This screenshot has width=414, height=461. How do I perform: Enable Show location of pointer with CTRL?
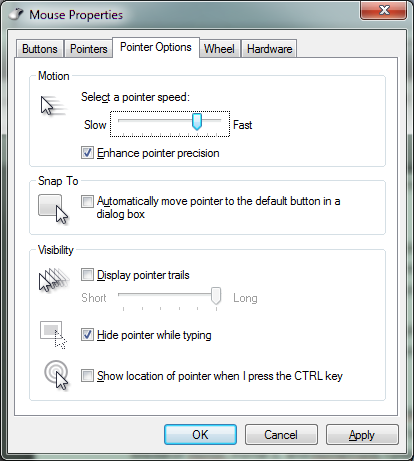(x=87, y=376)
